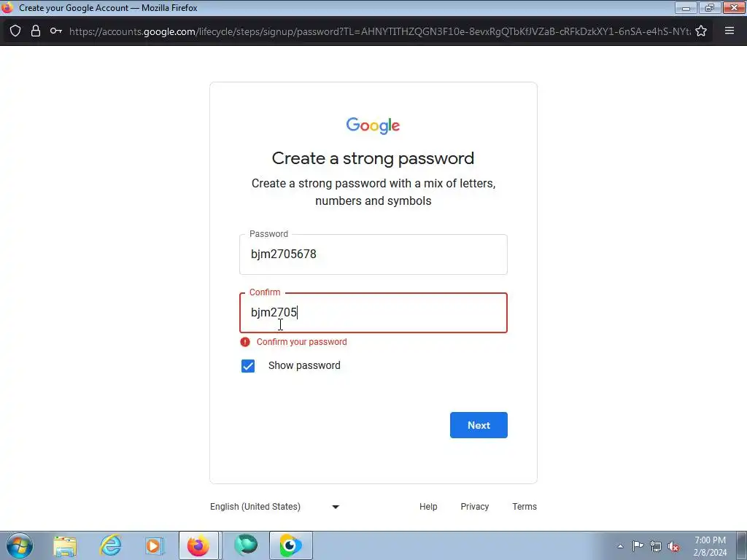
Task: Click the Password input field
Action: pos(373,254)
